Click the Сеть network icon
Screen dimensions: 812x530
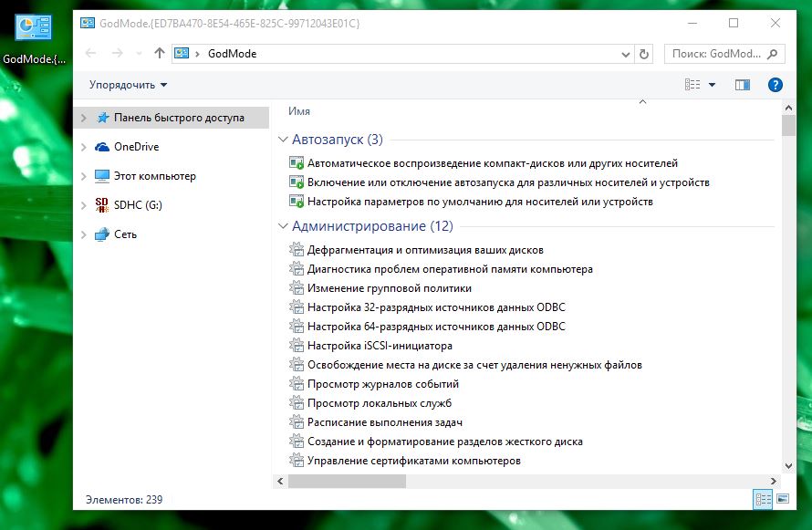pyautogui.click(x=102, y=234)
